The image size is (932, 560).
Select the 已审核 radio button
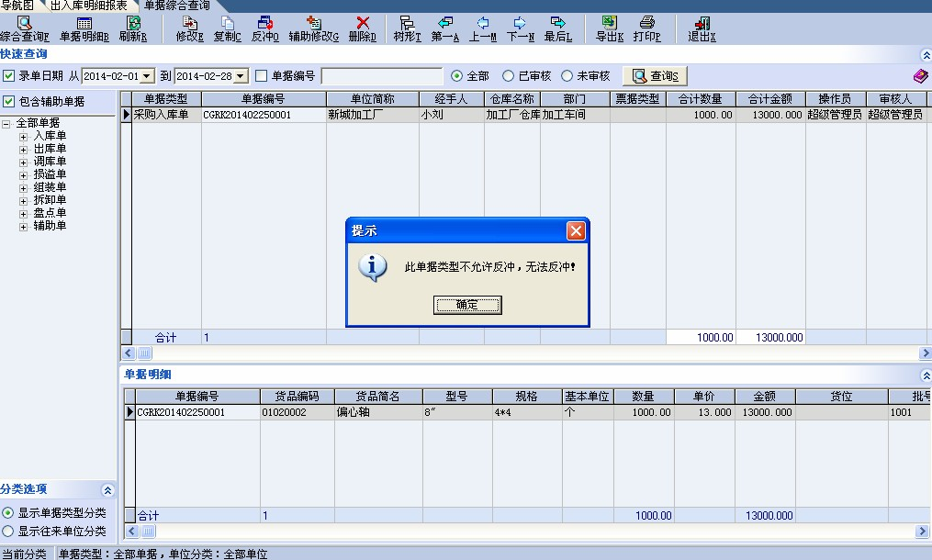tap(508, 76)
